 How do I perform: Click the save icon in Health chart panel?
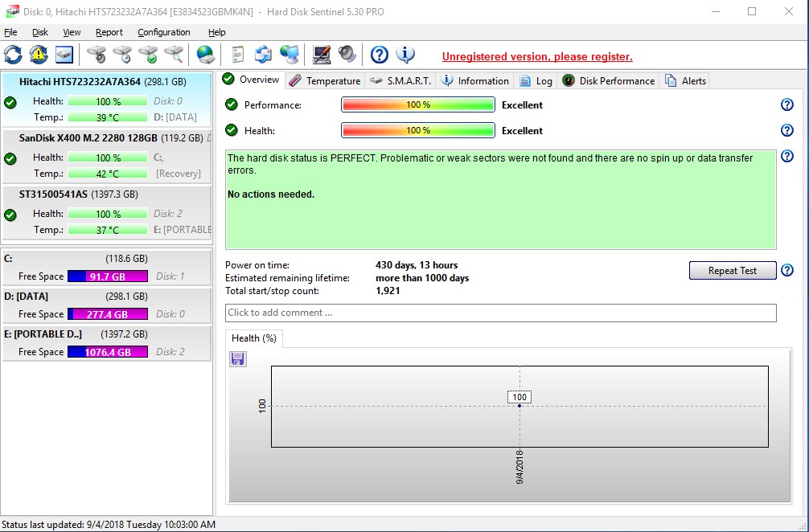coord(237,359)
